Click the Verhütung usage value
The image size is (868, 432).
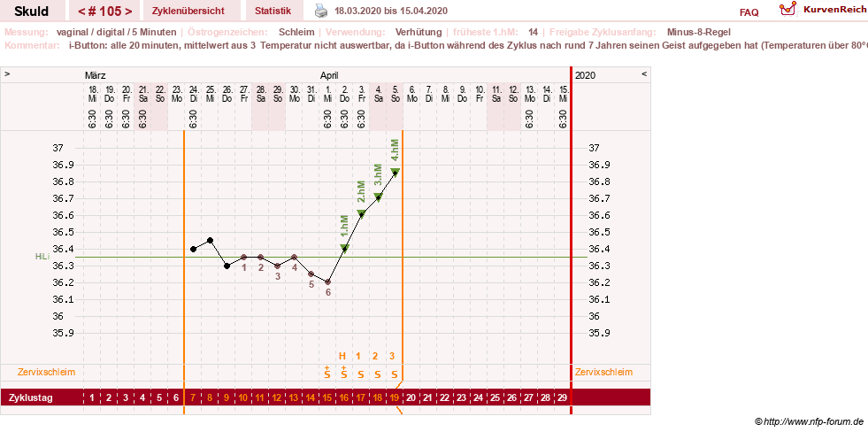tap(419, 32)
